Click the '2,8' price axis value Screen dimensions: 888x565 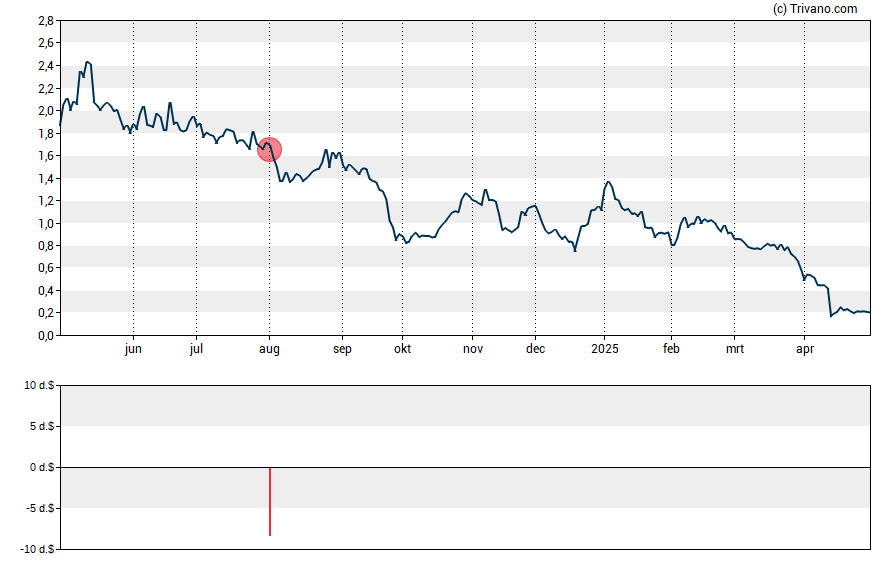pos(46,21)
